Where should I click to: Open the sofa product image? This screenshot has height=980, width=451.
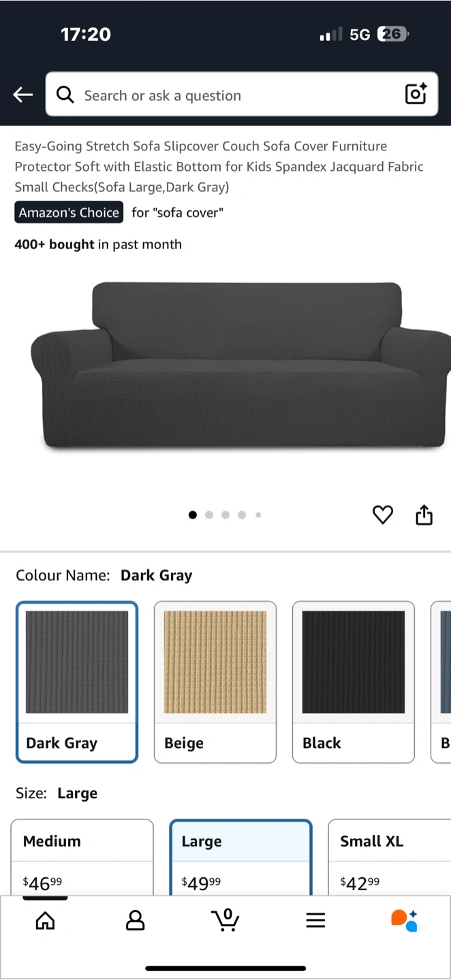[240, 365]
